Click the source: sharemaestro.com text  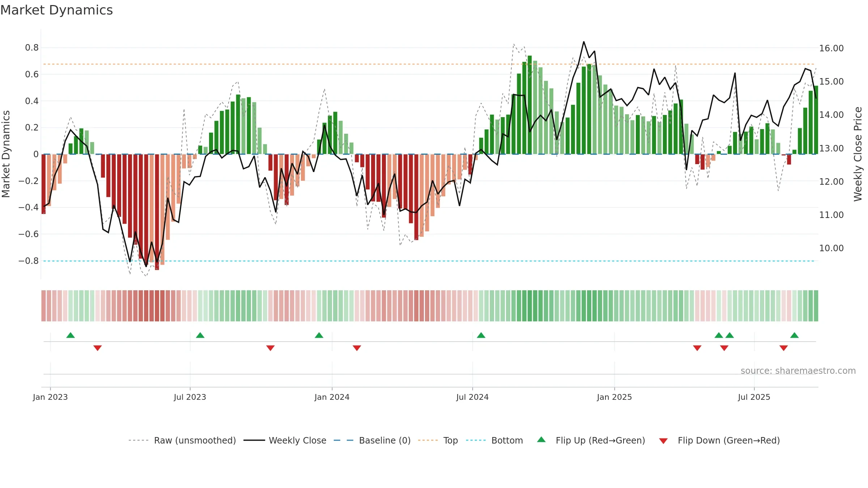798,371
